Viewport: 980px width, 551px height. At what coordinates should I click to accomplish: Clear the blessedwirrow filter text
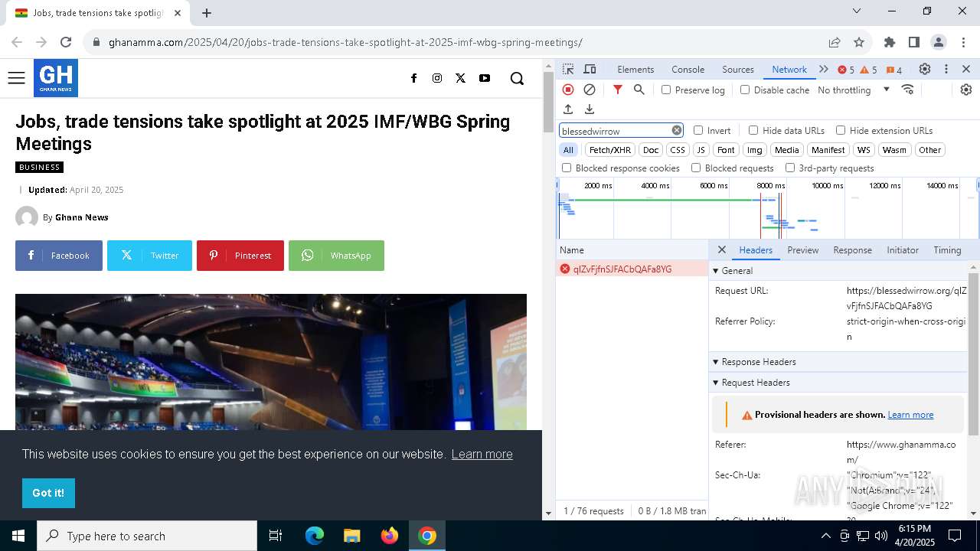coord(677,130)
